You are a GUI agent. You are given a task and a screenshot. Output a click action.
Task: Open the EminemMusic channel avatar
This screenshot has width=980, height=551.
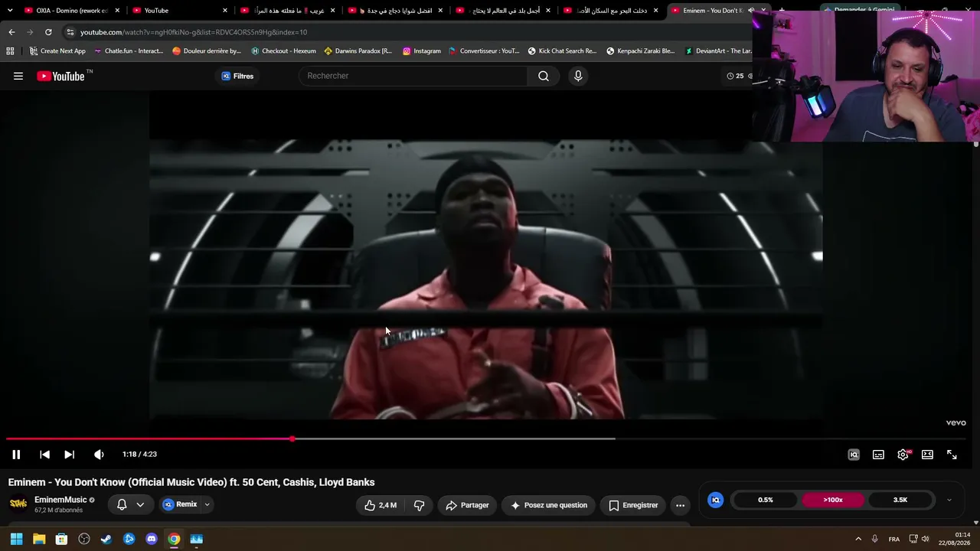click(18, 504)
